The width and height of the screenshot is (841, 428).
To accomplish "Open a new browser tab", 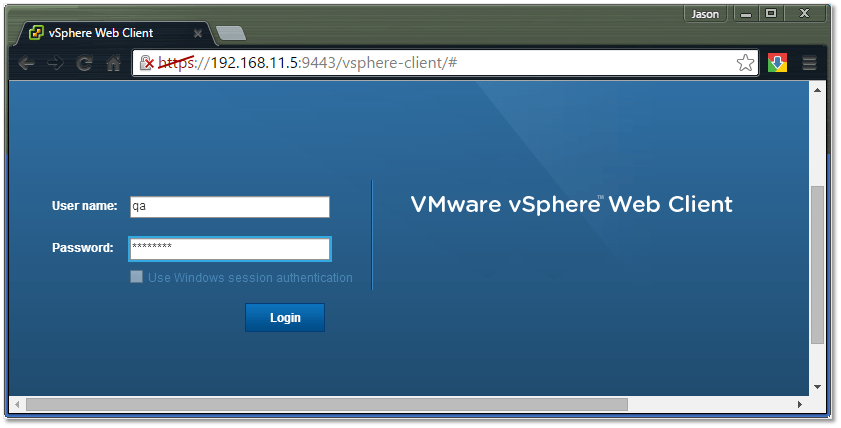I will (x=231, y=33).
